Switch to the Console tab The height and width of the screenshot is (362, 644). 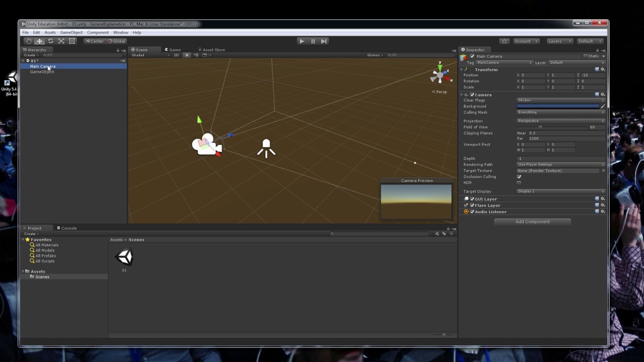pos(66,228)
